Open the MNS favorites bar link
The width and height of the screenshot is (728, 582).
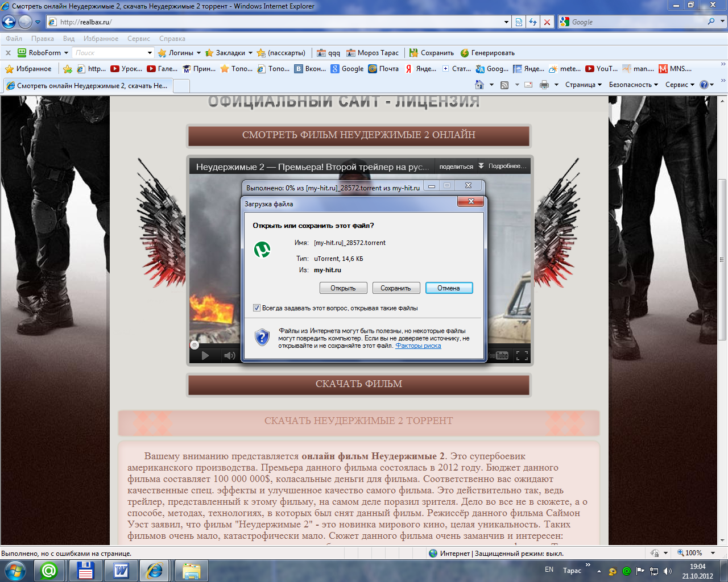coord(675,69)
